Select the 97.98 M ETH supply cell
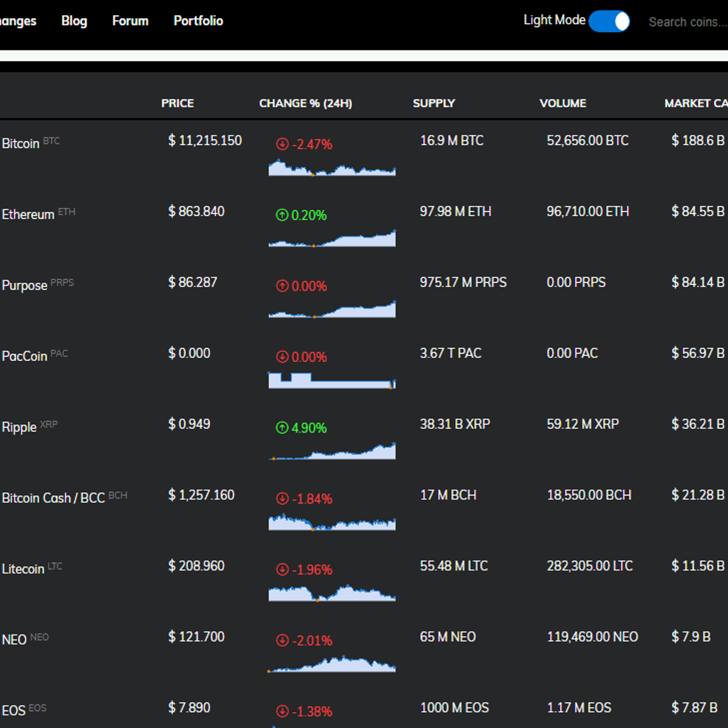Screen dimensions: 728x728 point(456,212)
